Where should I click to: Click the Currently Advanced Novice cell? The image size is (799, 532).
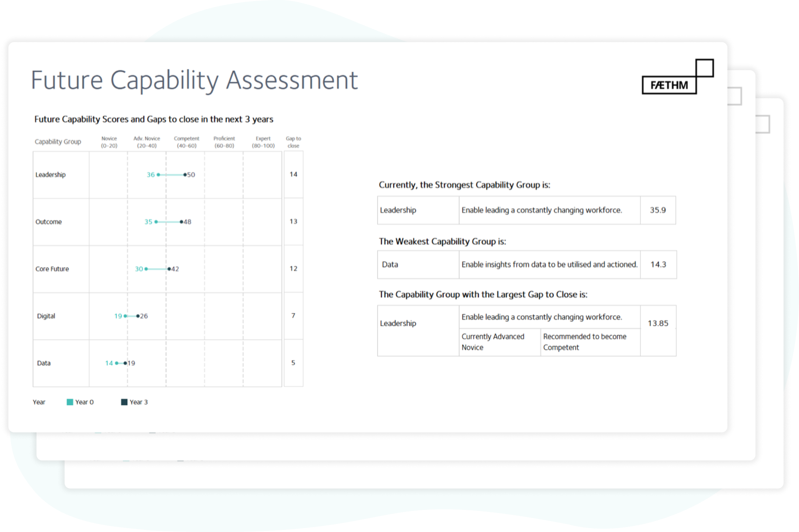[x=500, y=342]
